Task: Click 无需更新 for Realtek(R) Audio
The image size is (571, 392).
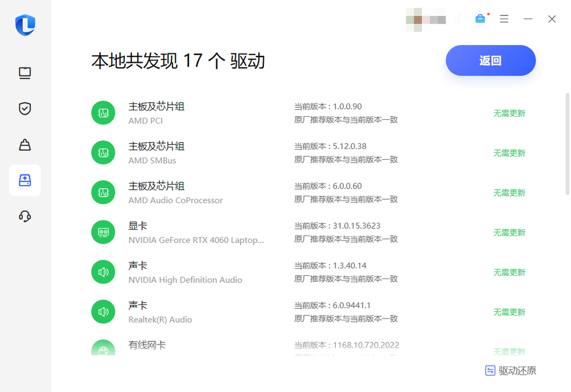Action: coord(509,312)
